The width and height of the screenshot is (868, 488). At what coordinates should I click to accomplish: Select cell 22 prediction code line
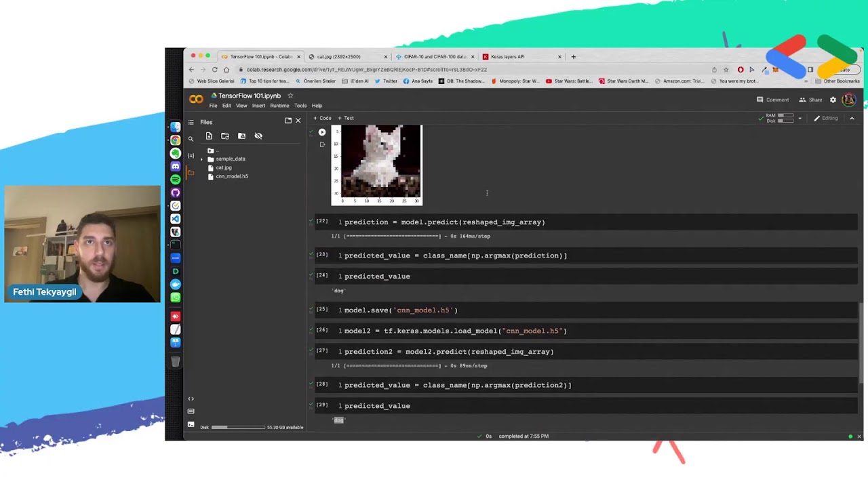tap(444, 222)
